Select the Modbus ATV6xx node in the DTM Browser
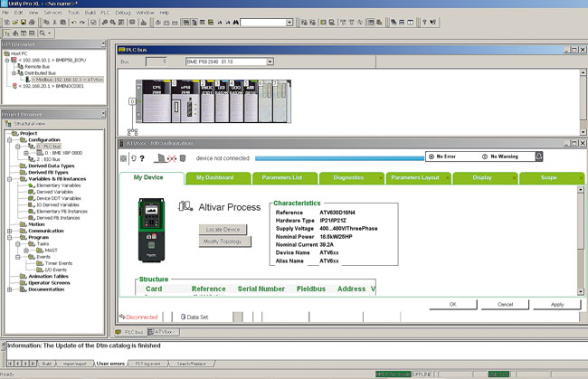The height and width of the screenshot is (379, 588). [68, 80]
